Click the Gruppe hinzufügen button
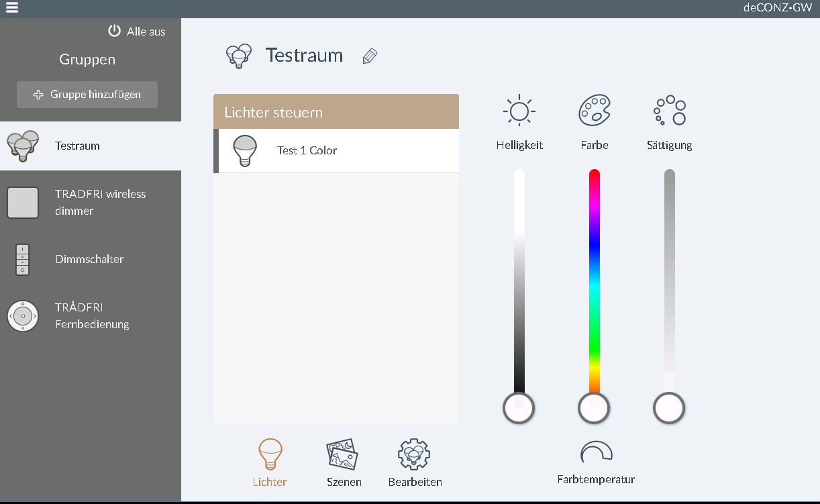The image size is (820, 504). (x=87, y=95)
